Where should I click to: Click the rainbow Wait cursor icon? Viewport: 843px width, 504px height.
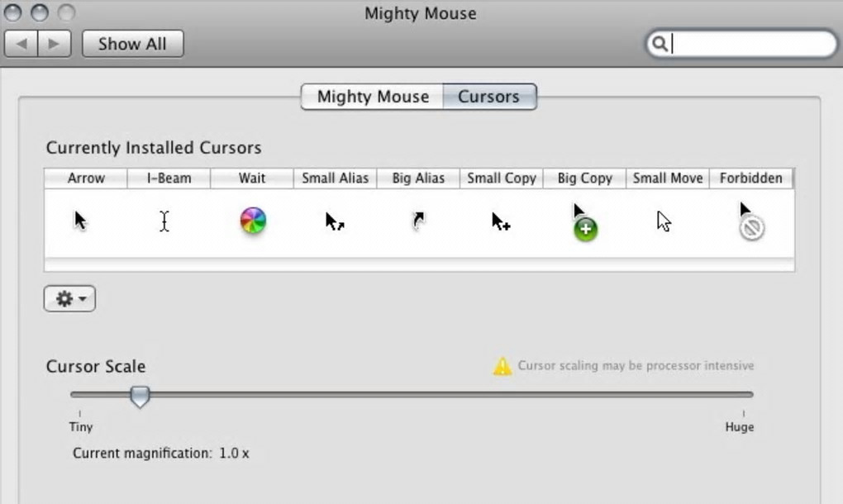(x=253, y=221)
